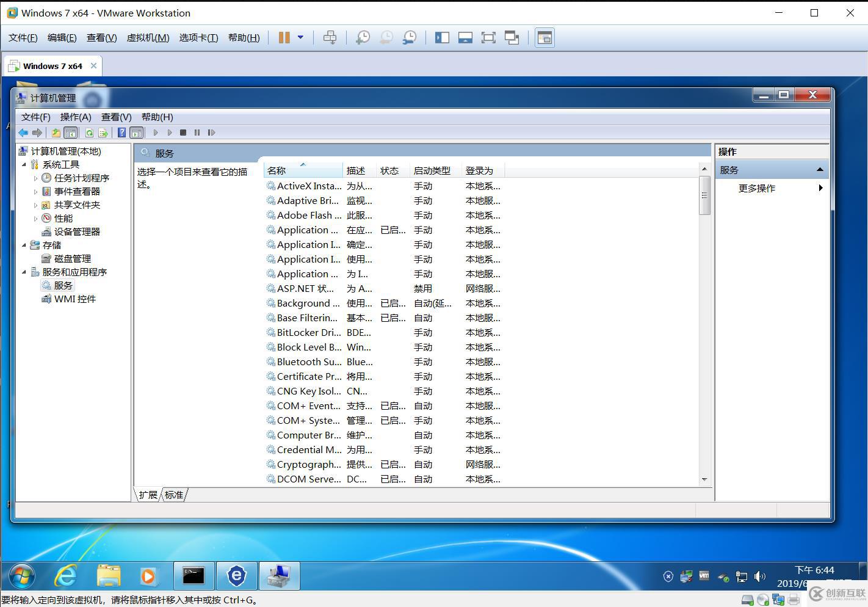Click the Forward arrow in Computer Management toolbar
The height and width of the screenshot is (607, 868).
point(37,133)
